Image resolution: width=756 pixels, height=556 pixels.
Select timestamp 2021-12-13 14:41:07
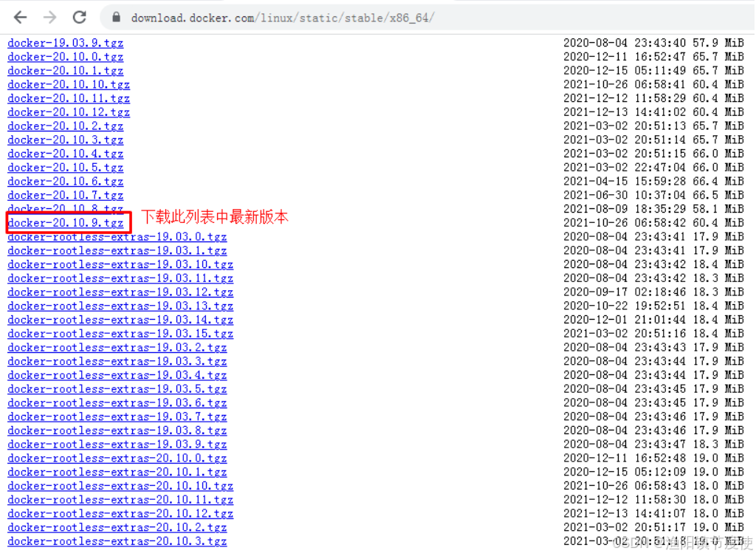pos(625,514)
